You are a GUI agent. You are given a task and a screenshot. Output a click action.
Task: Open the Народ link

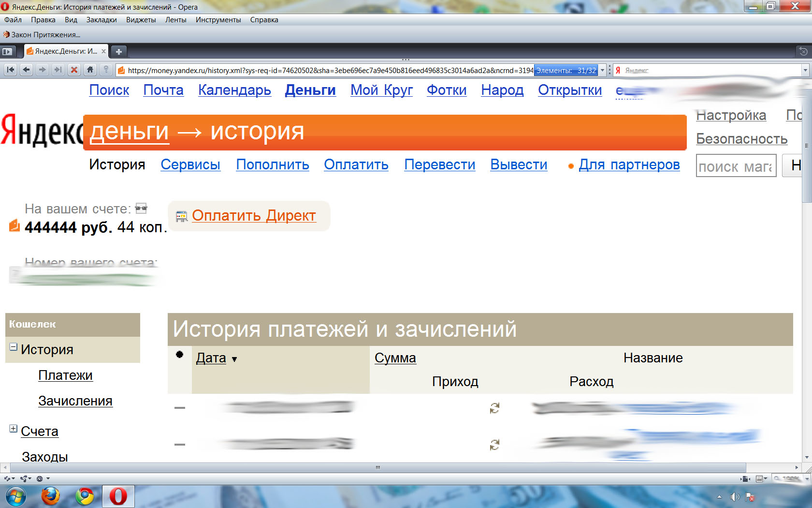point(502,90)
